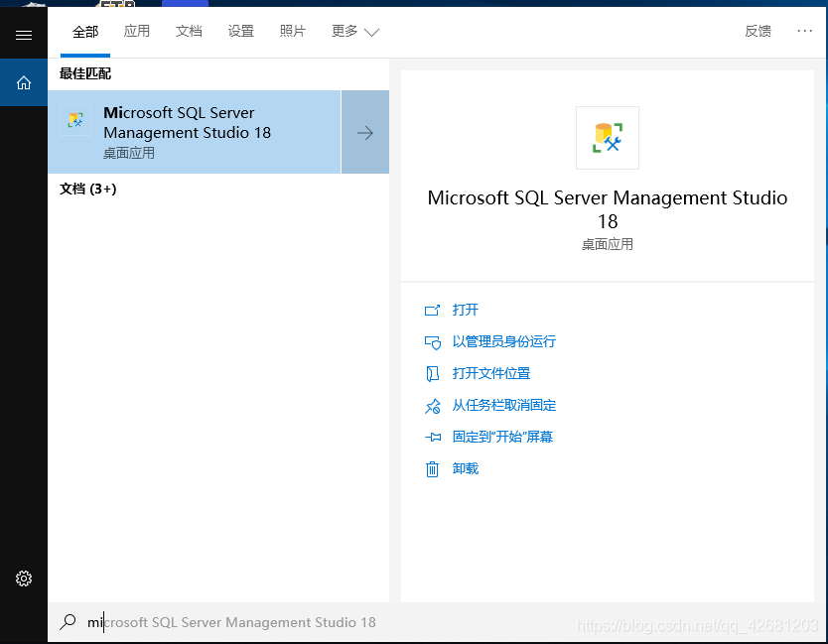This screenshot has width=828, height=644.
Task: Click the three-dots more options icon
Action: (x=804, y=32)
